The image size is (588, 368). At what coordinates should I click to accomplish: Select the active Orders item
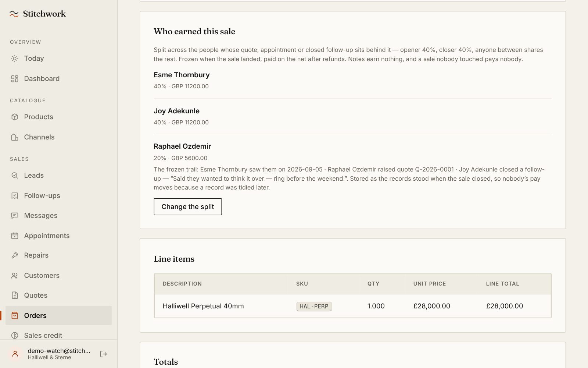[x=58, y=316]
